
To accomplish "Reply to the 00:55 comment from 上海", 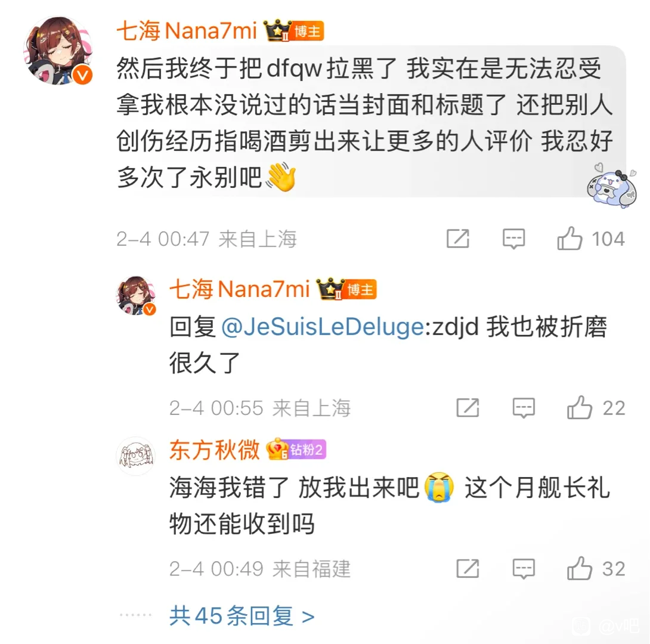I will point(524,408).
